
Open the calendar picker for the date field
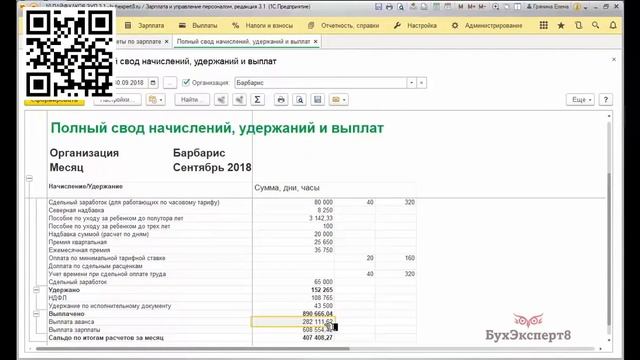pos(153,82)
